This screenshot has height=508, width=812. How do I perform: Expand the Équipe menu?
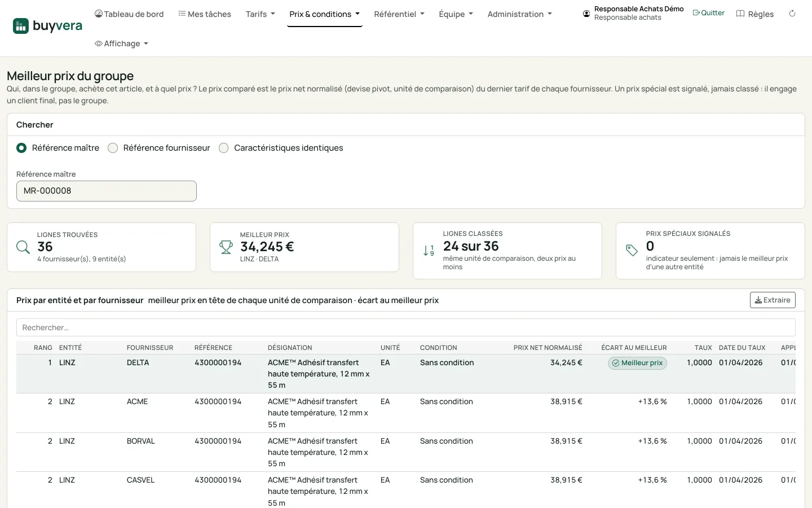click(456, 14)
